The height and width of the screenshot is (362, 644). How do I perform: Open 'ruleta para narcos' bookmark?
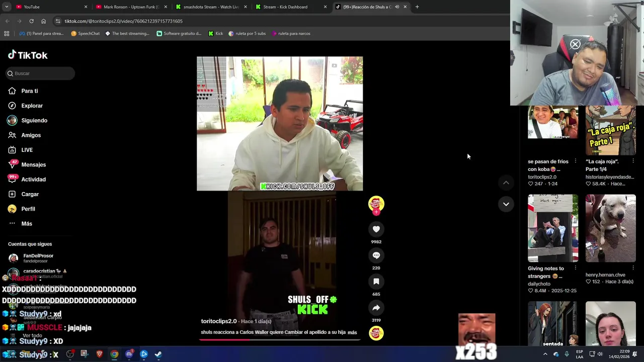point(290,34)
